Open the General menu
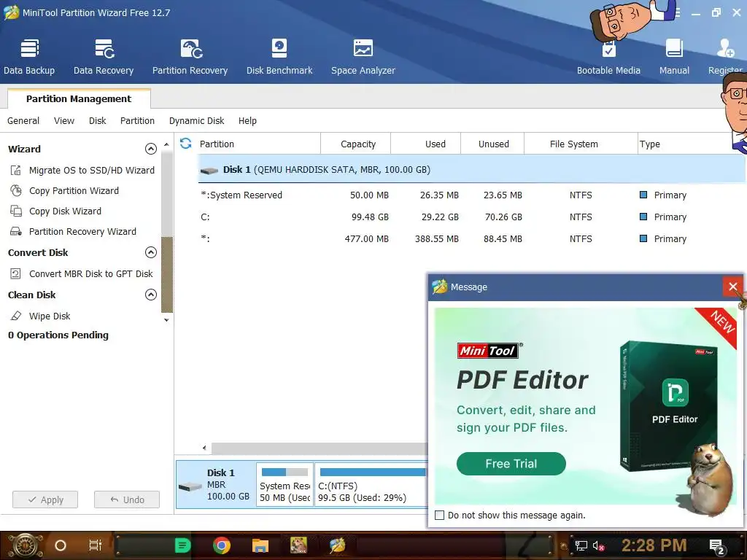This screenshot has height=560, width=747. point(23,120)
